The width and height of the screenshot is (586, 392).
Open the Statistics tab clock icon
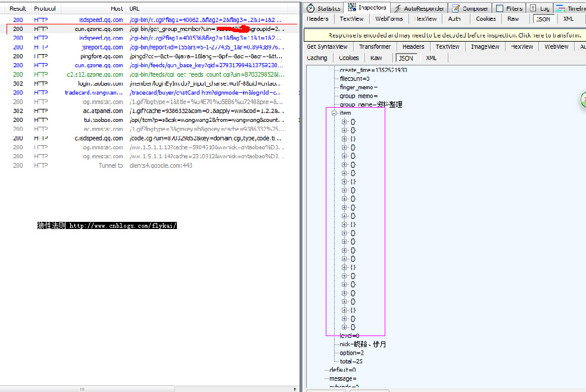(310, 8)
